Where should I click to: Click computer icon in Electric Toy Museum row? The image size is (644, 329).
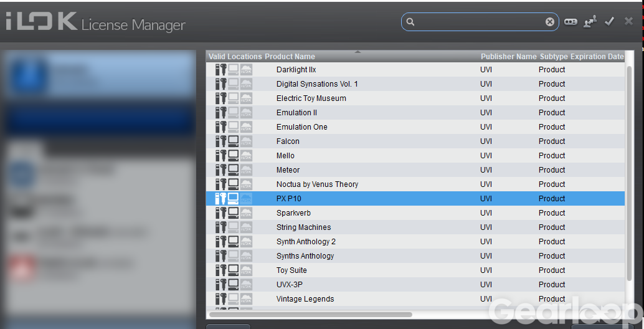tap(234, 98)
